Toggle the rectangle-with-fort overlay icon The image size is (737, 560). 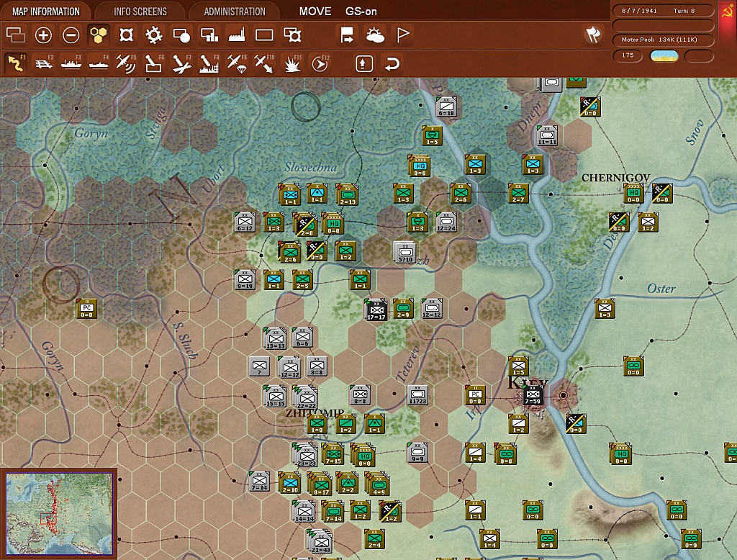pyautogui.click(x=292, y=35)
